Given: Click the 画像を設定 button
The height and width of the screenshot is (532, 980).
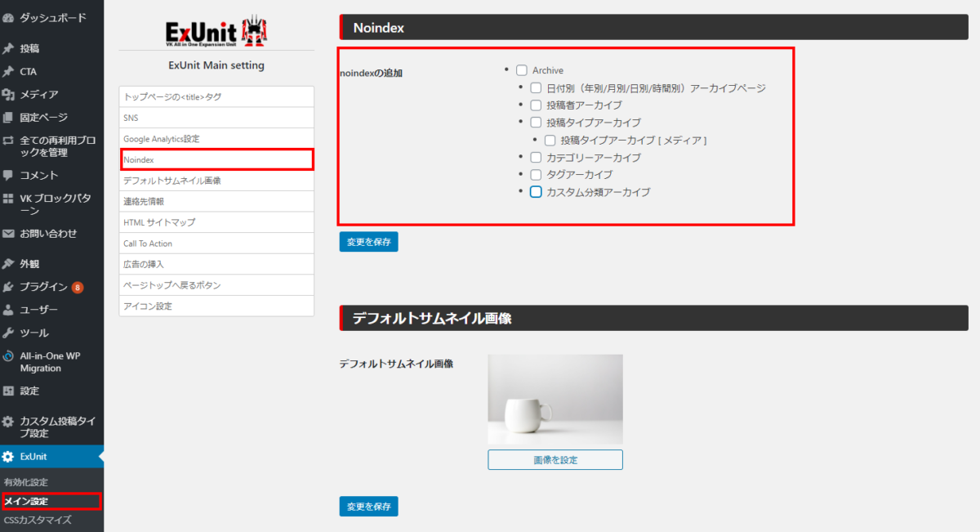Looking at the screenshot, I should (x=555, y=460).
